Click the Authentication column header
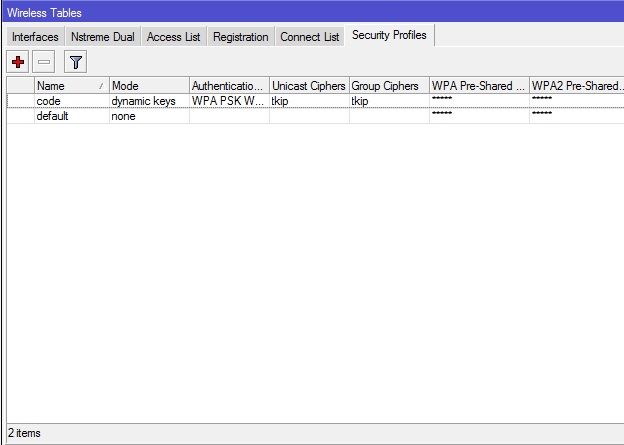The image size is (624, 445). 229,86
